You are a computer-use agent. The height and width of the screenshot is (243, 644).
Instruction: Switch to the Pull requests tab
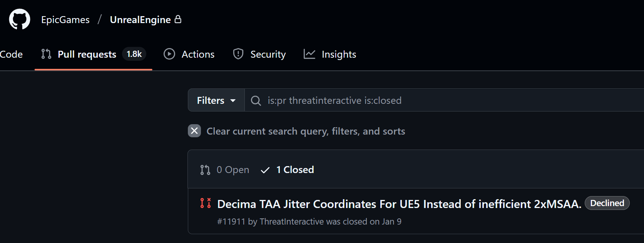[x=93, y=54]
